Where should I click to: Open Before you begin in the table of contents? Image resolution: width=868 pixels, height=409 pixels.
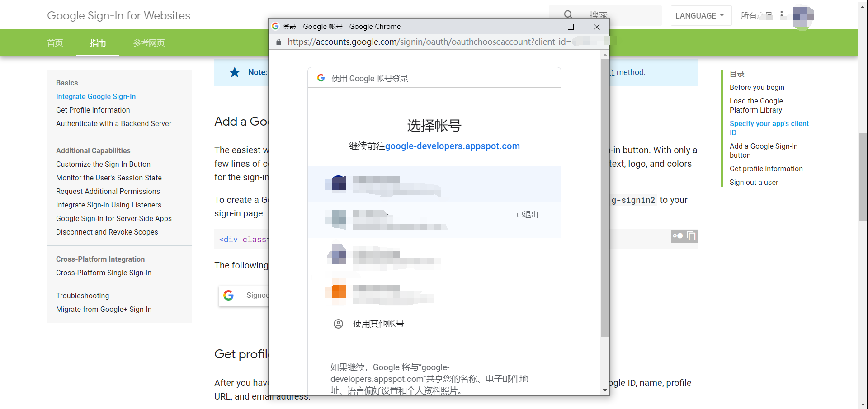[756, 87]
